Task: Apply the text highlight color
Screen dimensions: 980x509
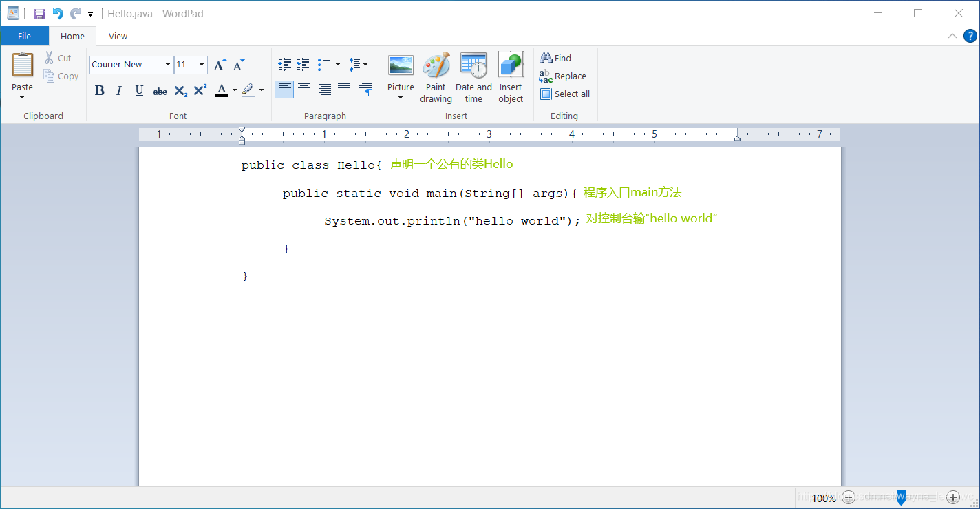Action: 248,91
